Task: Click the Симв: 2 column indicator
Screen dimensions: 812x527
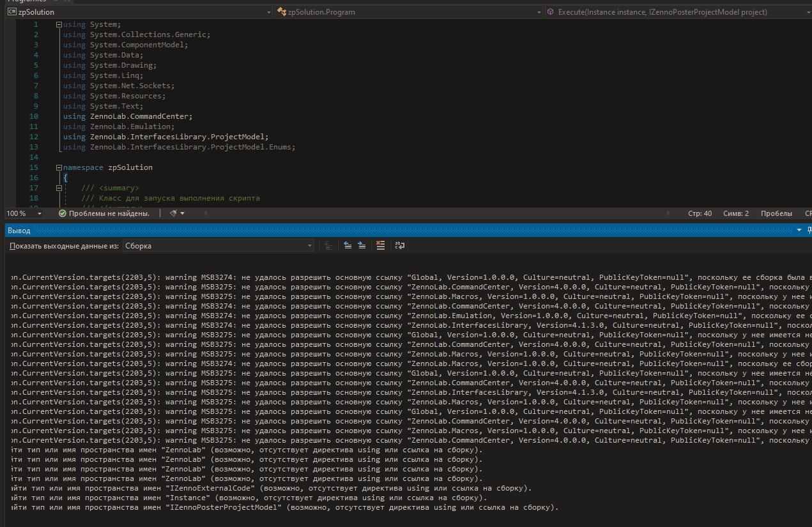Action: pyautogui.click(x=736, y=213)
